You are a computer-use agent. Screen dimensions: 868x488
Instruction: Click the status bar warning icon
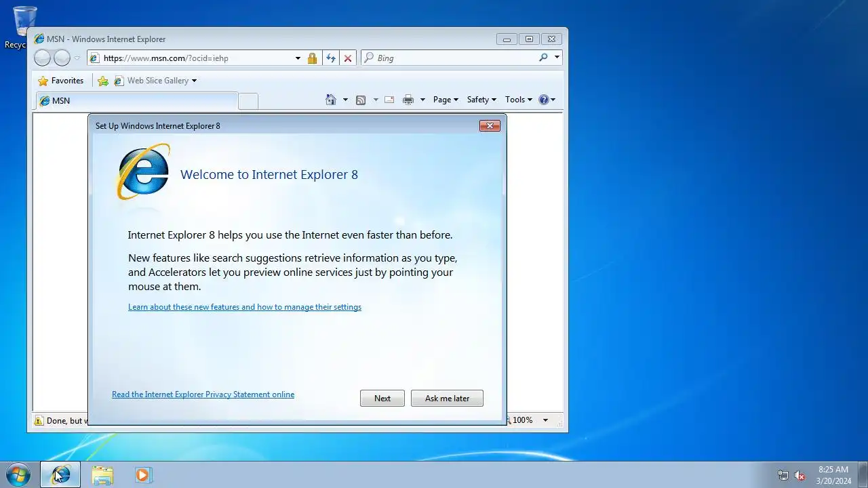(39, 421)
